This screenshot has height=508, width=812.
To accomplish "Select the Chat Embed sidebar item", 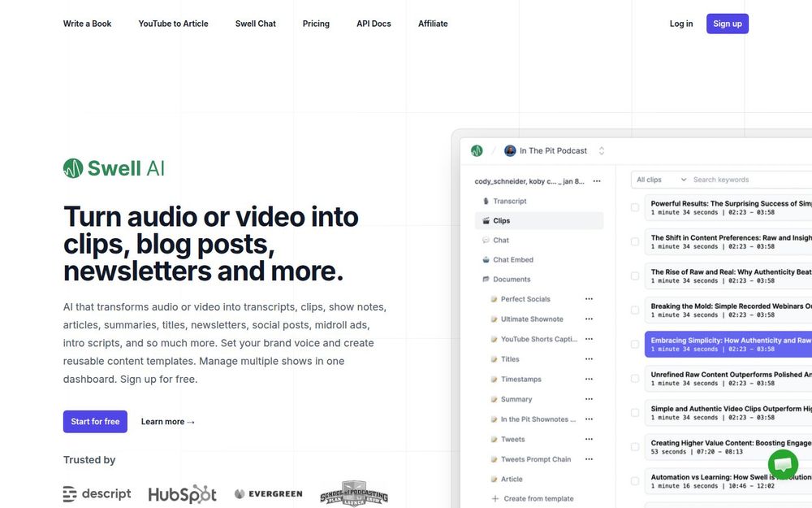I will tap(538, 260).
